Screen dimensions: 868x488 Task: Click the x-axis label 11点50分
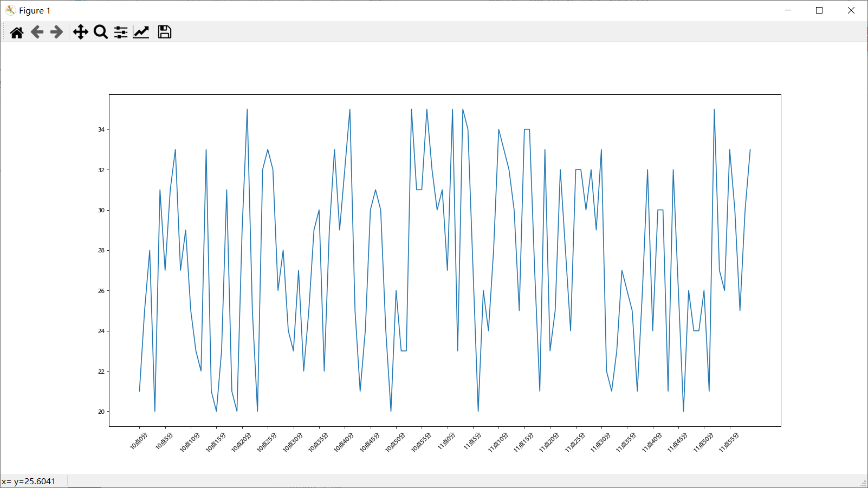[703, 442]
